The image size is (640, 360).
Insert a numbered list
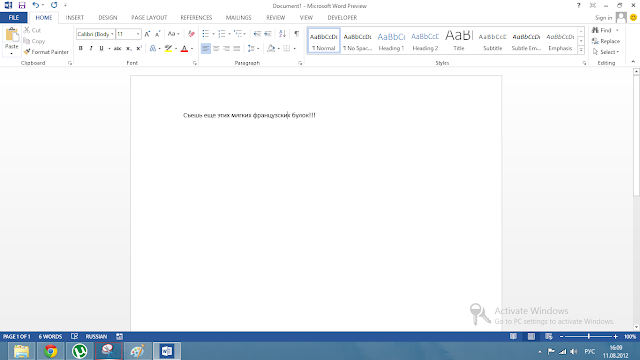point(222,33)
